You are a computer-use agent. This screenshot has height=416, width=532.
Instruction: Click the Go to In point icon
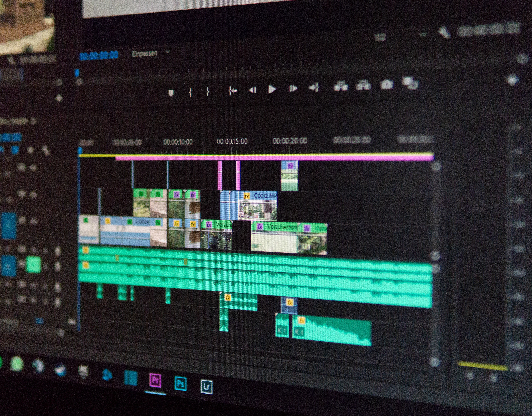[x=233, y=91]
